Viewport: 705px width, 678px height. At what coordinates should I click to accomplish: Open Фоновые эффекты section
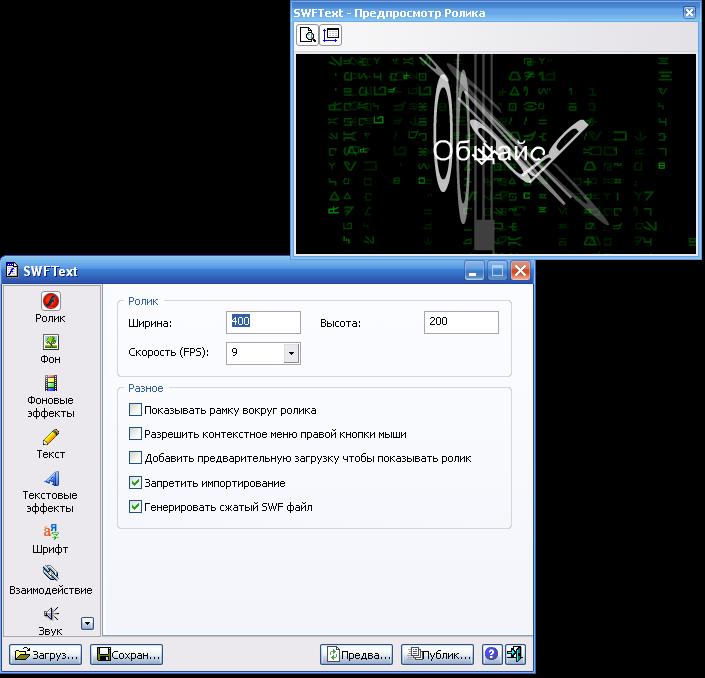click(x=50, y=384)
